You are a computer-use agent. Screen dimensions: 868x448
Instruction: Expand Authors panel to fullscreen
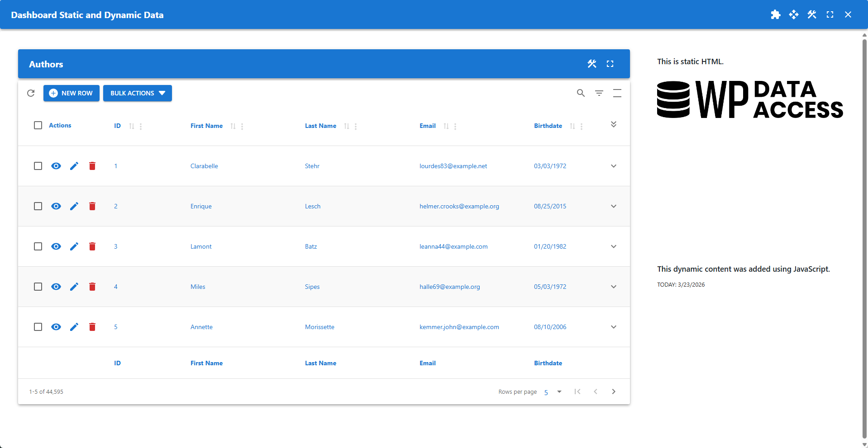pyautogui.click(x=610, y=64)
